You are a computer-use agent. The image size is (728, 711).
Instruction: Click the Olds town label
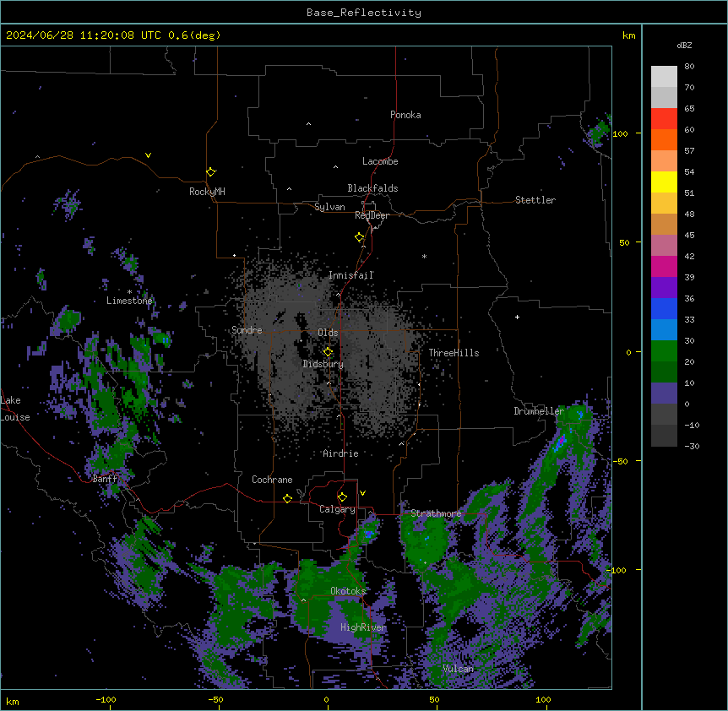click(328, 333)
